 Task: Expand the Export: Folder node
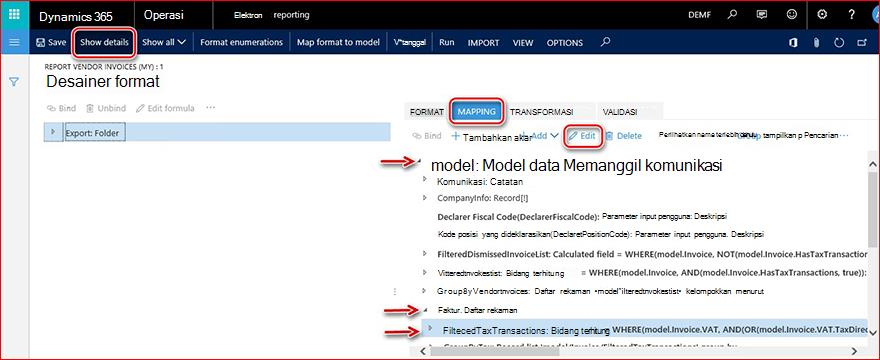pos(53,131)
